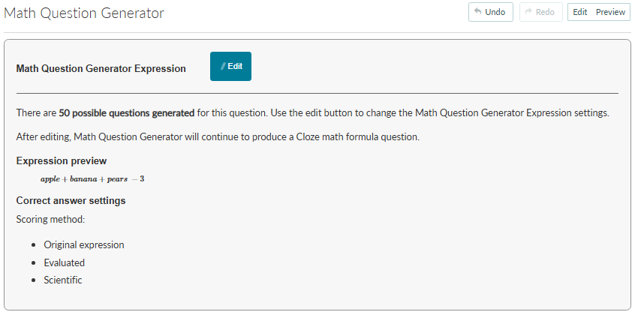
Task: Click 'banana' in the expression preview
Action: click(x=83, y=180)
